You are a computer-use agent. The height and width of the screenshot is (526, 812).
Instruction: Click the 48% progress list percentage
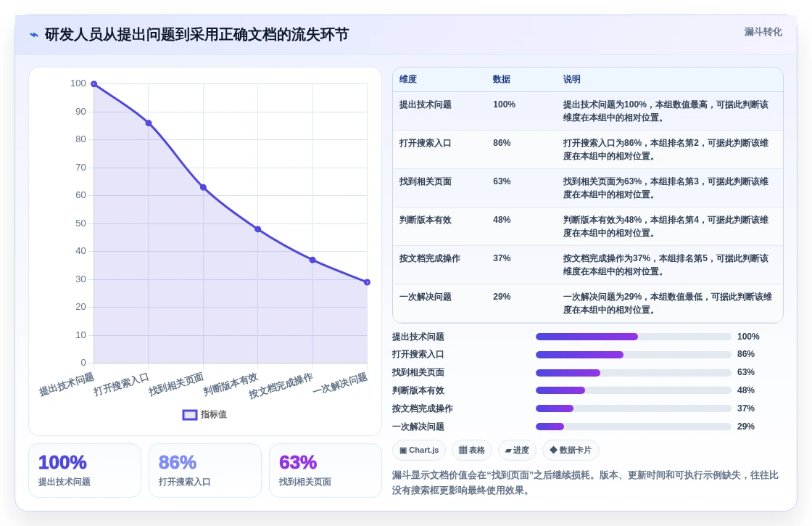[x=746, y=390]
